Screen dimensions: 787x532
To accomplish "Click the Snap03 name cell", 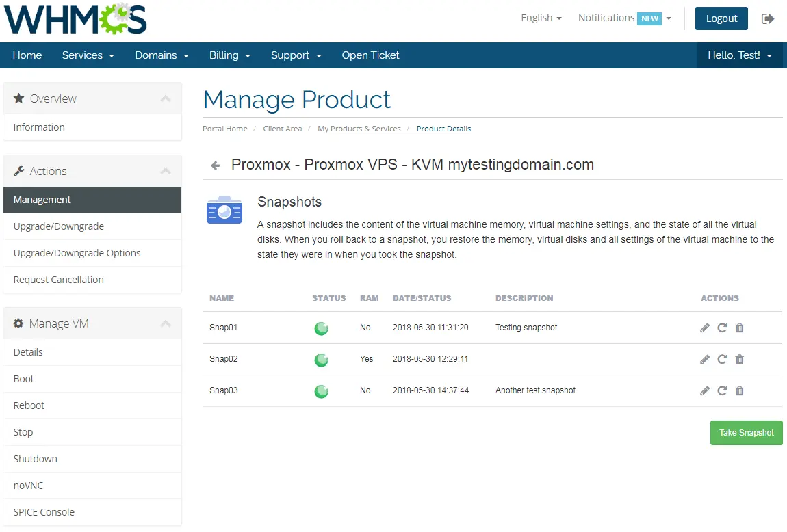I will (223, 390).
